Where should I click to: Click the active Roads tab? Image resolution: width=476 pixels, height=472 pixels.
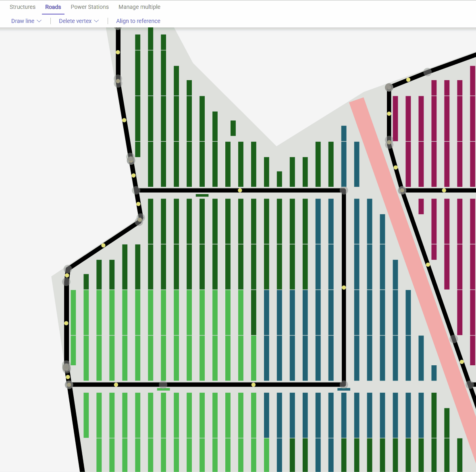(53, 7)
